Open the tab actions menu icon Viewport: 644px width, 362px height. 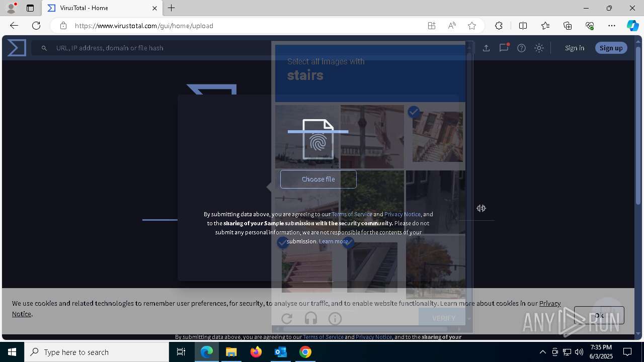coord(30,8)
